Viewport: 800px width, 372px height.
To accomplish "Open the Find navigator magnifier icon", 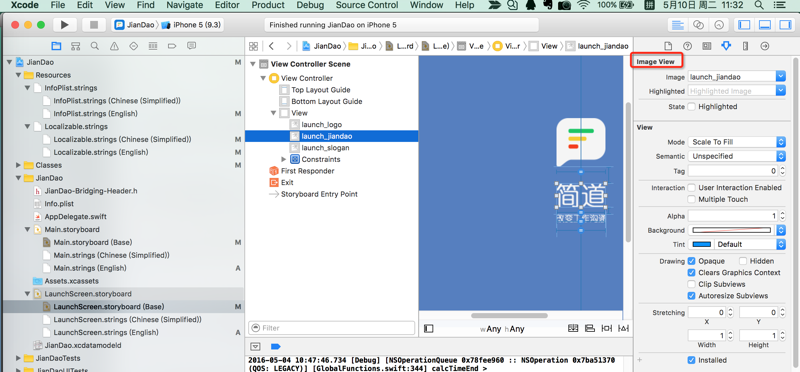I will point(95,46).
